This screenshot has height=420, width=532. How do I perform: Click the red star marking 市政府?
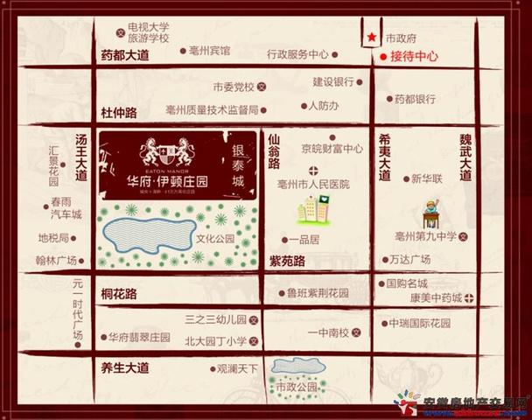[372, 37]
